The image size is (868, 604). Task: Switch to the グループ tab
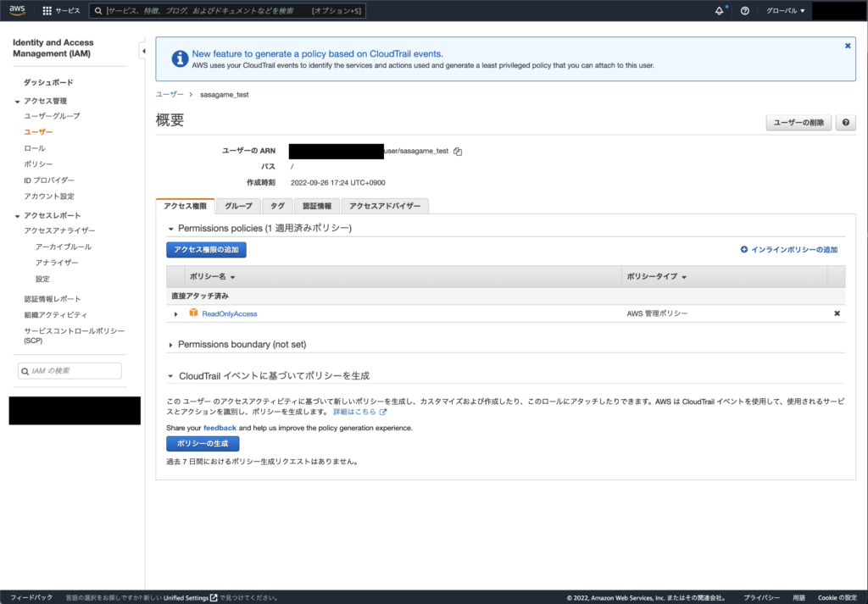tap(238, 206)
